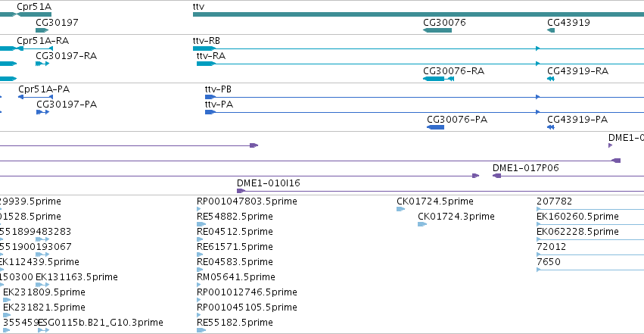Click the CK01724.3prime EST marker
Screen dimensions: 644x334
click(422, 224)
